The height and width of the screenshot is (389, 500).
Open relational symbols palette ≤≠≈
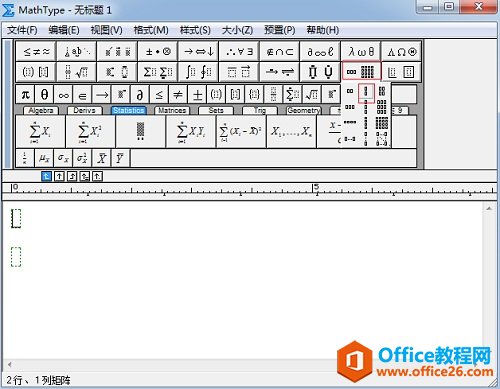point(36,52)
